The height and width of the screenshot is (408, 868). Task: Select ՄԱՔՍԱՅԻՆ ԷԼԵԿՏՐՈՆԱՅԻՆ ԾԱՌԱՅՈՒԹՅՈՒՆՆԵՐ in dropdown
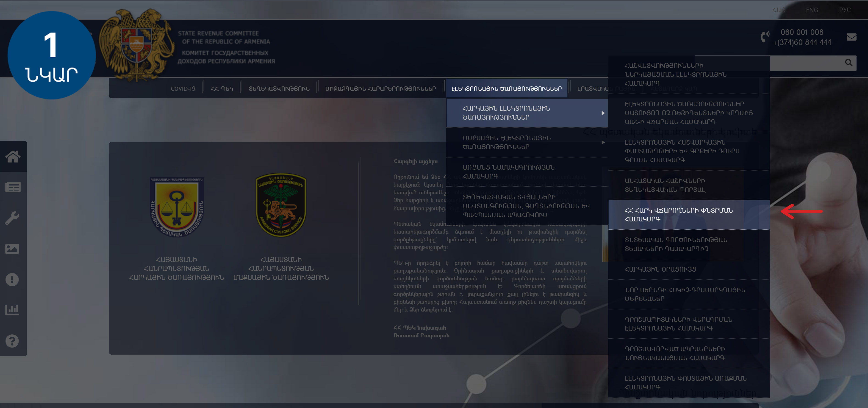[x=527, y=143]
